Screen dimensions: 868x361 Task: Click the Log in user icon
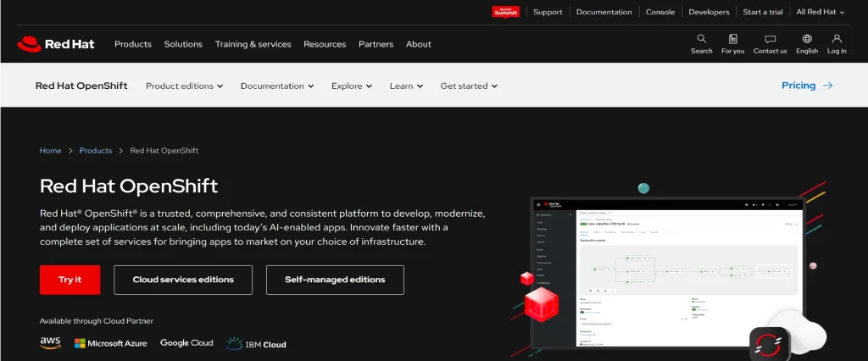pyautogui.click(x=837, y=39)
